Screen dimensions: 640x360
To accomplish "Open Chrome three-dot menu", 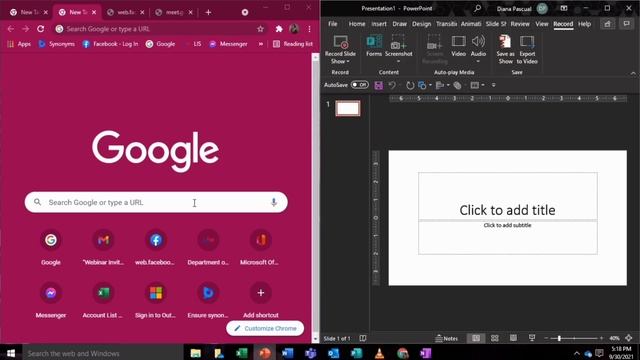I will (x=309, y=29).
